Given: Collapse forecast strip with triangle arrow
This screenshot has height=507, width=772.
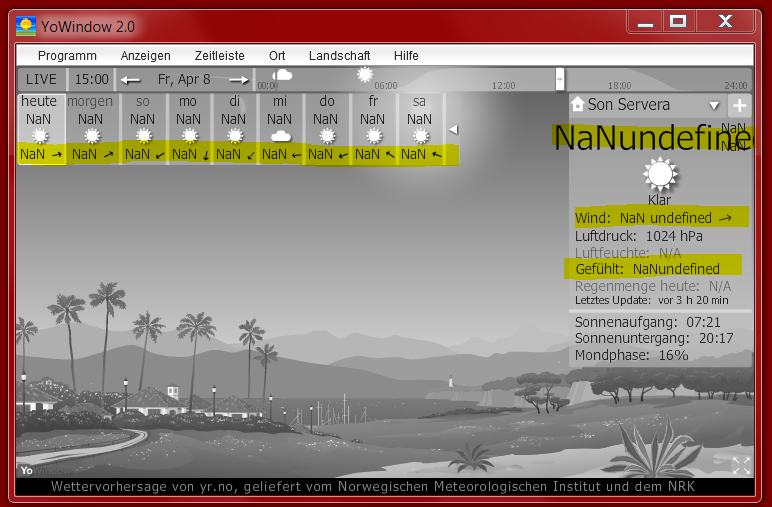Looking at the screenshot, I should tap(452, 129).
